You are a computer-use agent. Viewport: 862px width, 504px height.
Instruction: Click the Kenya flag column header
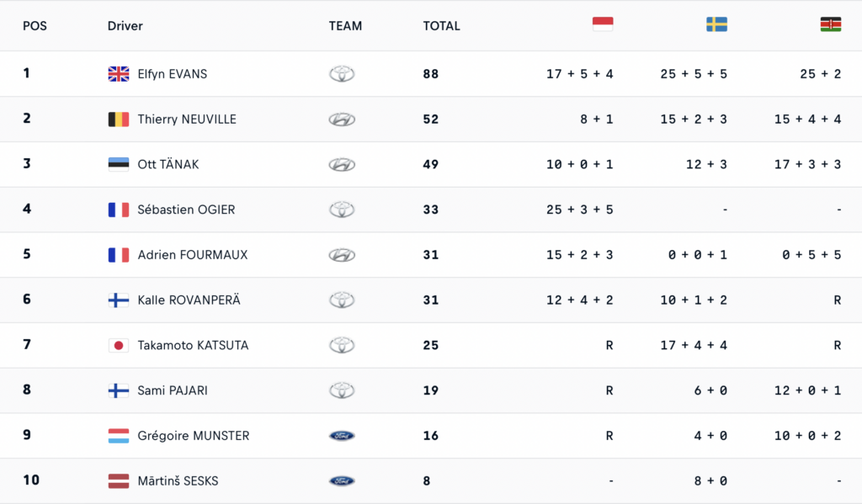[831, 24]
